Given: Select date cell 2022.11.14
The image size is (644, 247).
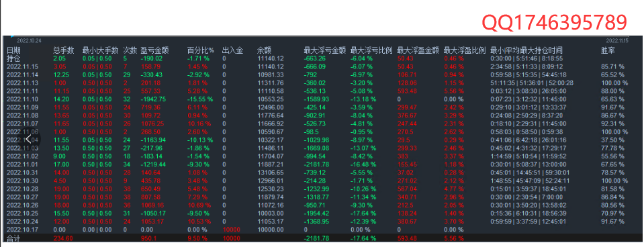Looking at the screenshot, I should (23, 75).
